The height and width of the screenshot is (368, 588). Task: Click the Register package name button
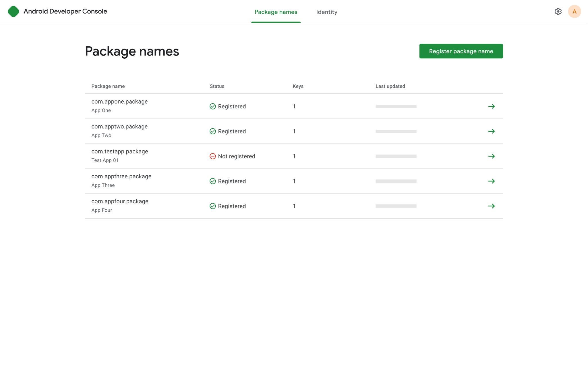tap(461, 51)
